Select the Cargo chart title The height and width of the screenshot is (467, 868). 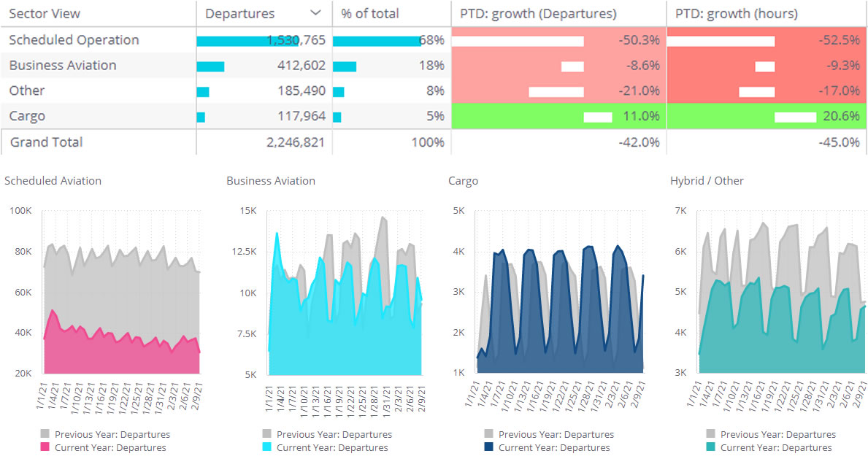(x=463, y=181)
